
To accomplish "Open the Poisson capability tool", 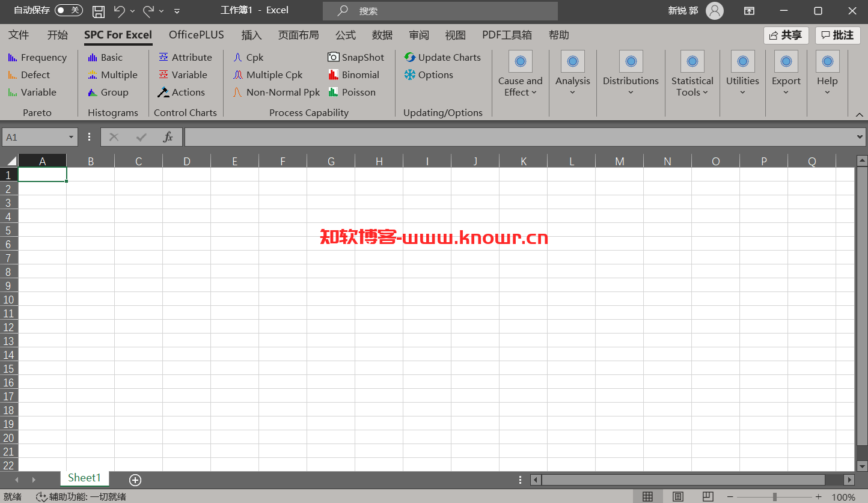I will (352, 92).
